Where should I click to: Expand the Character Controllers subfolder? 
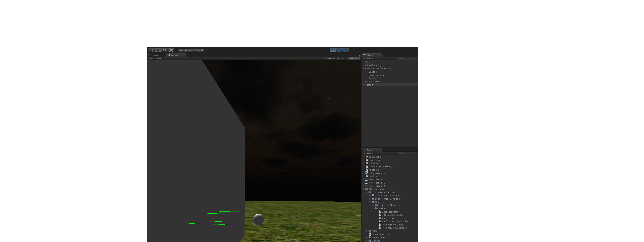point(367,192)
